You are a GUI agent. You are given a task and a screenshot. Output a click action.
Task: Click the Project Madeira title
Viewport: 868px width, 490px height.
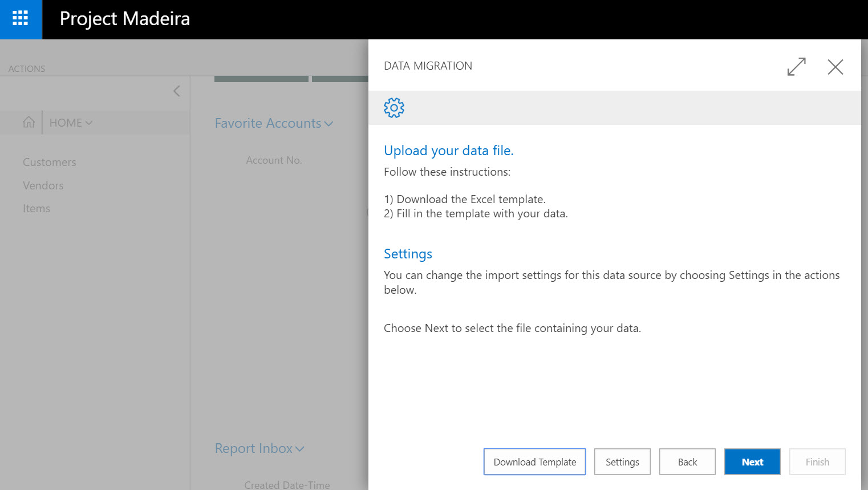point(125,19)
